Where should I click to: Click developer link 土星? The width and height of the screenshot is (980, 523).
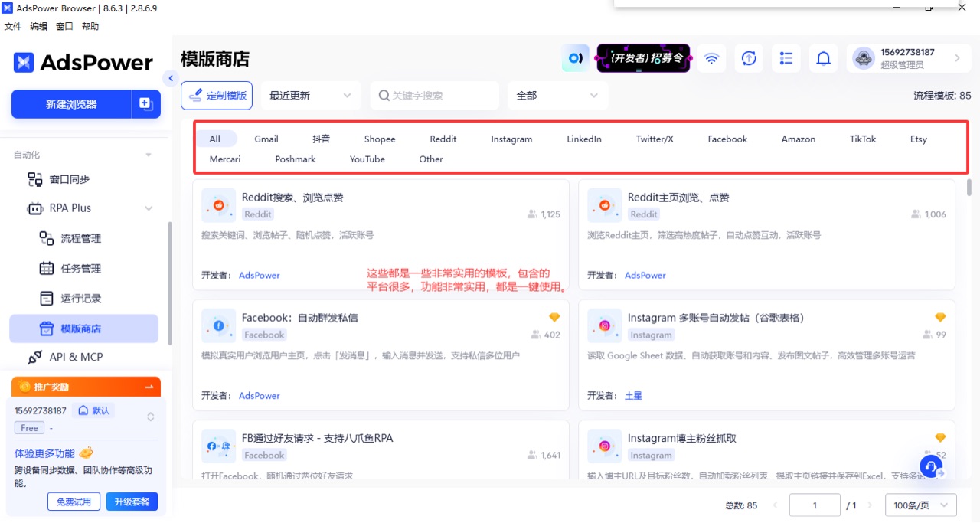633,396
